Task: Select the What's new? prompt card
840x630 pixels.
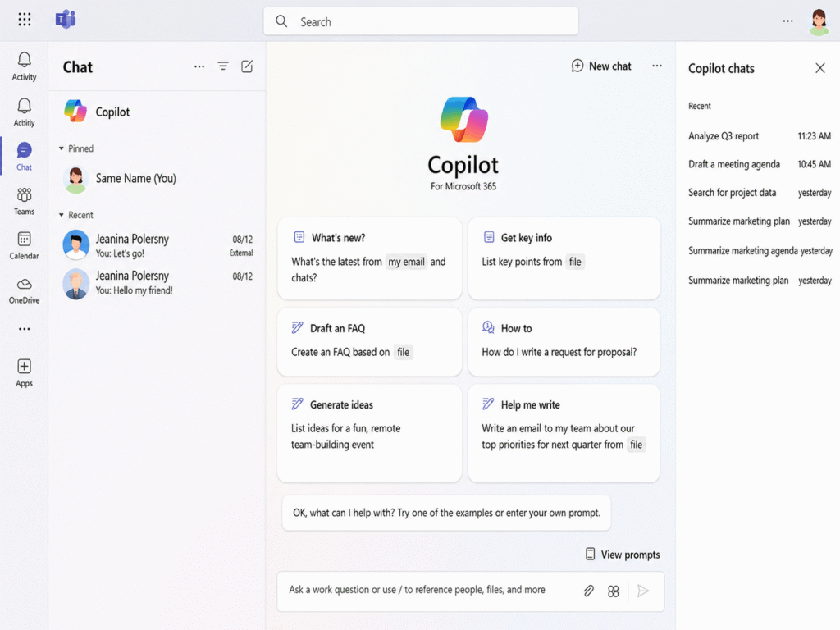Action: [370, 258]
